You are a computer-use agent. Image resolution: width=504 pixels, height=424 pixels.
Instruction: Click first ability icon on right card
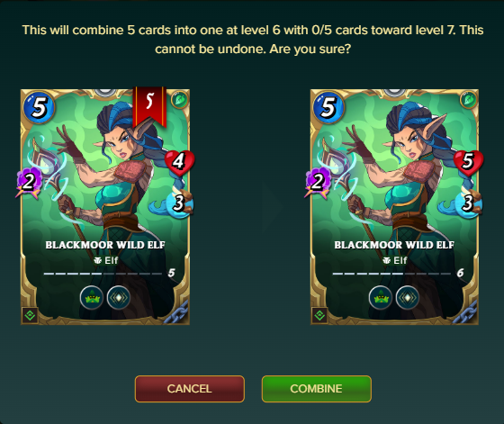point(381,298)
